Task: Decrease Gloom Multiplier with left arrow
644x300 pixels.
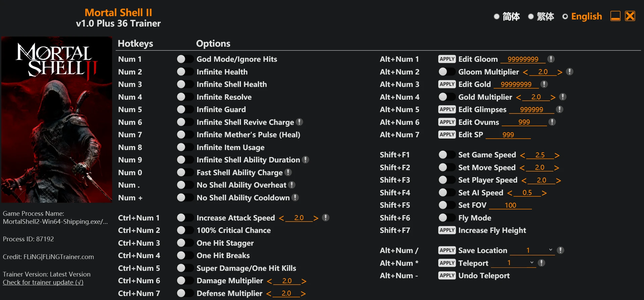Action: tap(526, 72)
